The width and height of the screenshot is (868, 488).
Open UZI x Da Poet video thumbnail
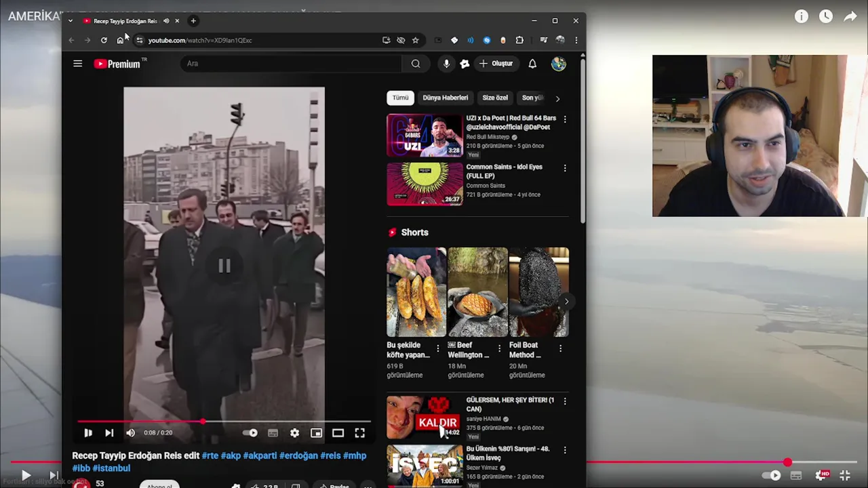pyautogui.click(x=425, y=136)
